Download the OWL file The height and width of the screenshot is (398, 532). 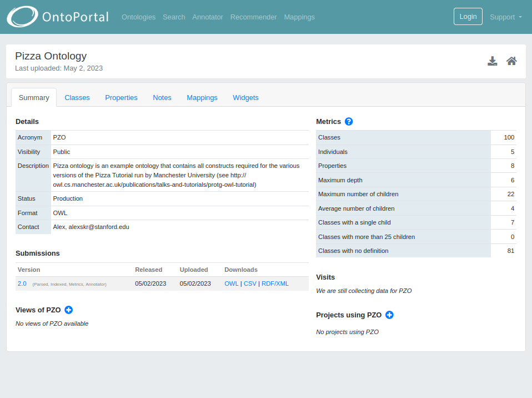tap(231, 283)
